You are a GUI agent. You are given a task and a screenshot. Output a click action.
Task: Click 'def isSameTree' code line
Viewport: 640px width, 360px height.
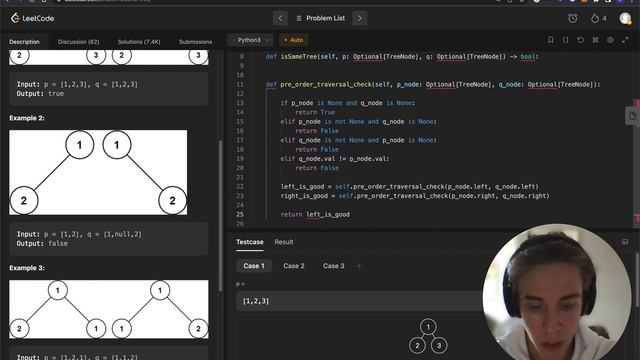coord(402,57)
